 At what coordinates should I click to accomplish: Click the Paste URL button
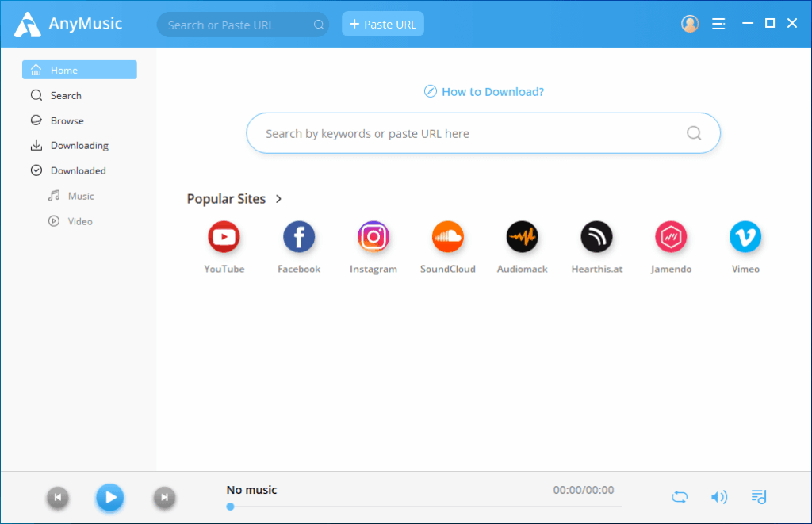point(383,25)
